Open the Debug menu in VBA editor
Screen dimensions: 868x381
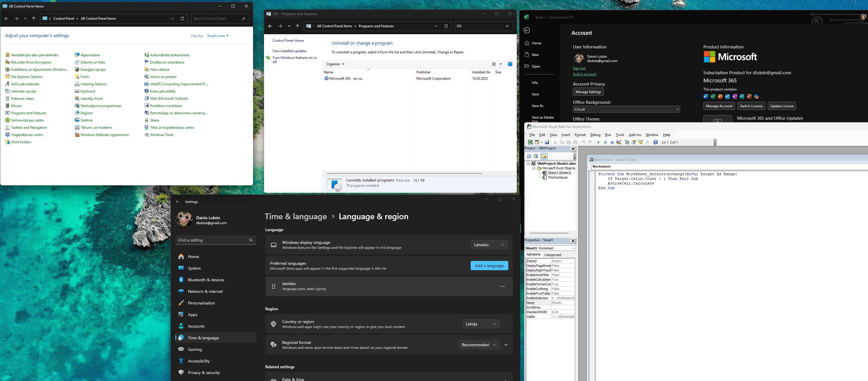595,135
